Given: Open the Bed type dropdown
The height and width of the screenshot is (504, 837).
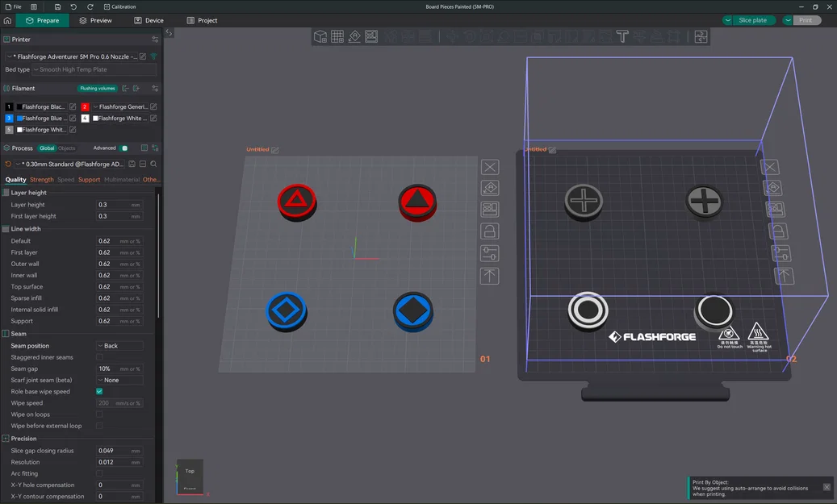Looking at the screenshot, I should pyautogui.click(x=94, y=70).
